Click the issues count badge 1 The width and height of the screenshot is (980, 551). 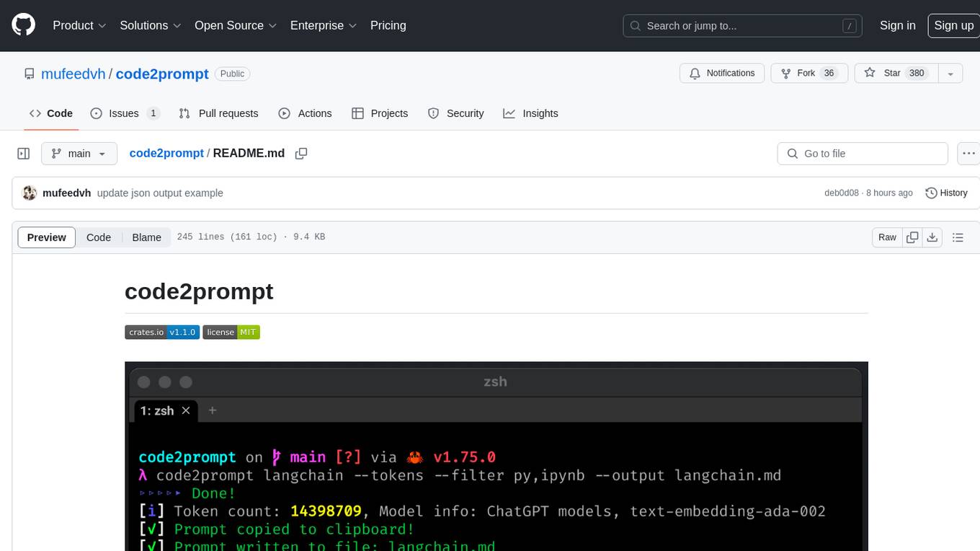point(153,113)
